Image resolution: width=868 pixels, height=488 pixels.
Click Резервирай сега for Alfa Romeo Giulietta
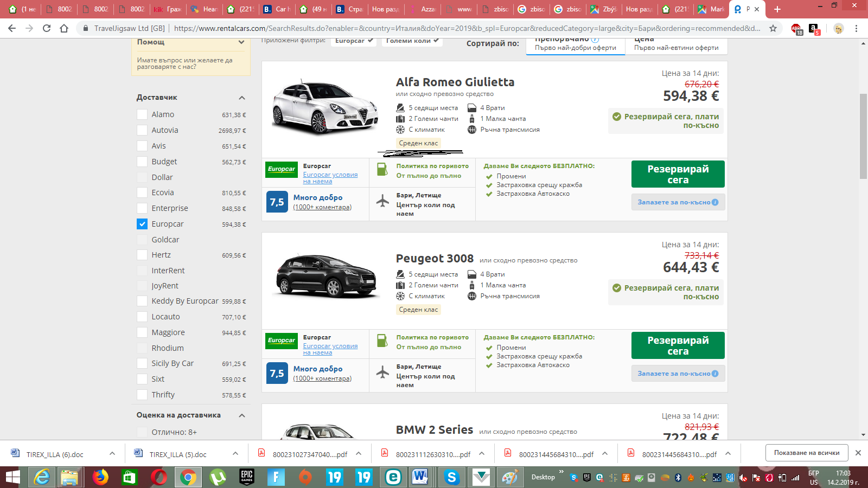(x=678, y=174)
